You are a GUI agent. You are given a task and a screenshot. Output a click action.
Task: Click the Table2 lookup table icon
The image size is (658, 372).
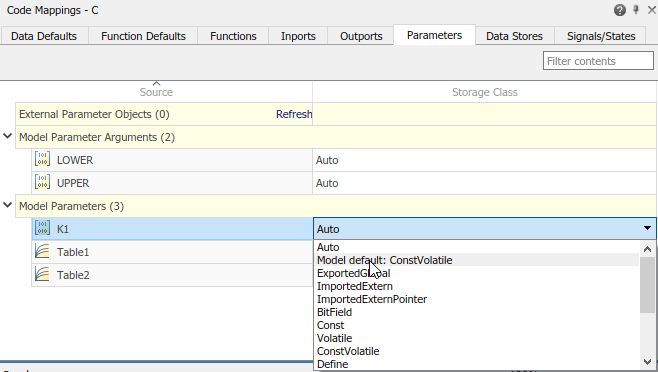pyautogui.click(x=42, y=275)
